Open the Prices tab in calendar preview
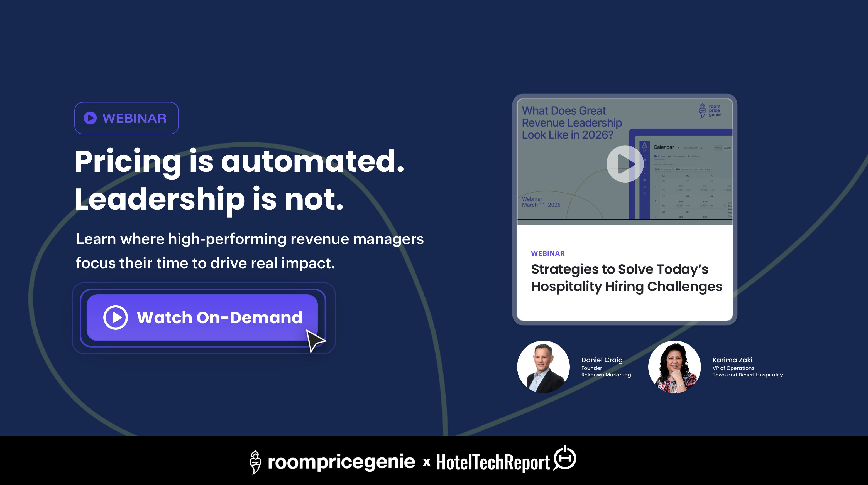Viewport: 868px width, 485px height. [660, 156]
